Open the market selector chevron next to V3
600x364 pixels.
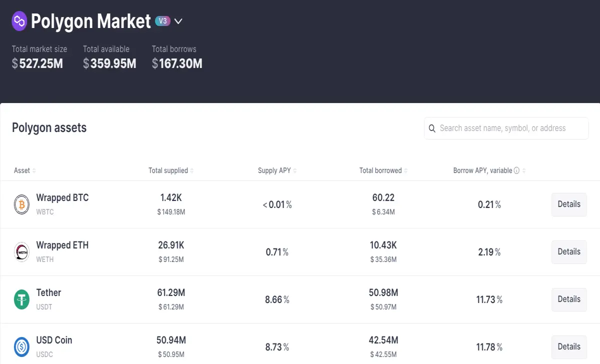[x=178, y=21]
